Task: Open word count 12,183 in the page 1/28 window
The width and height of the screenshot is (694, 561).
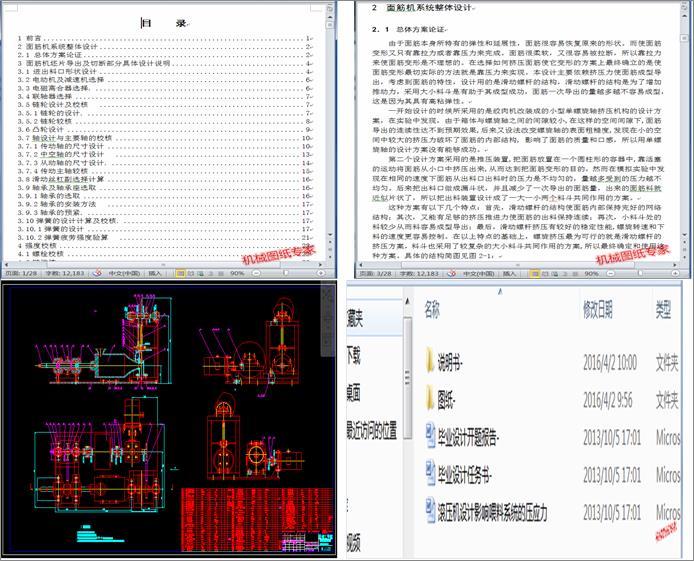Action: point(65,273)
